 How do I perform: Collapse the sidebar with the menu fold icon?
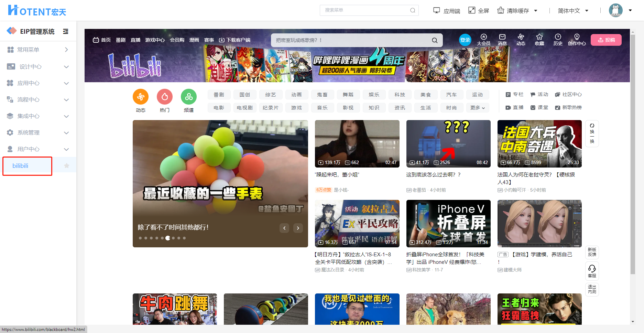(x=66, y=32)
